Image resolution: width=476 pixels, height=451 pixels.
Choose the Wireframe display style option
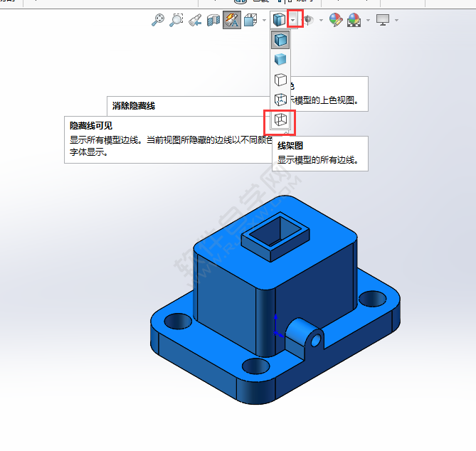click(280, 120)
